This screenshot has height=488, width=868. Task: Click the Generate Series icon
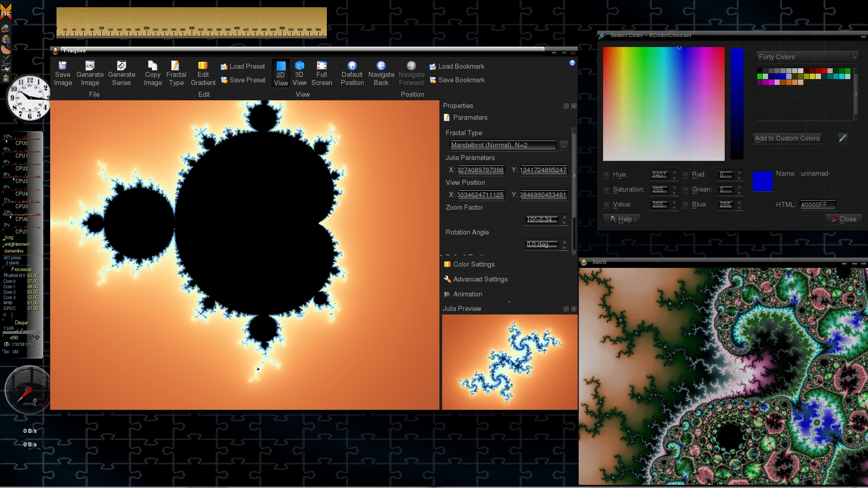122,66
